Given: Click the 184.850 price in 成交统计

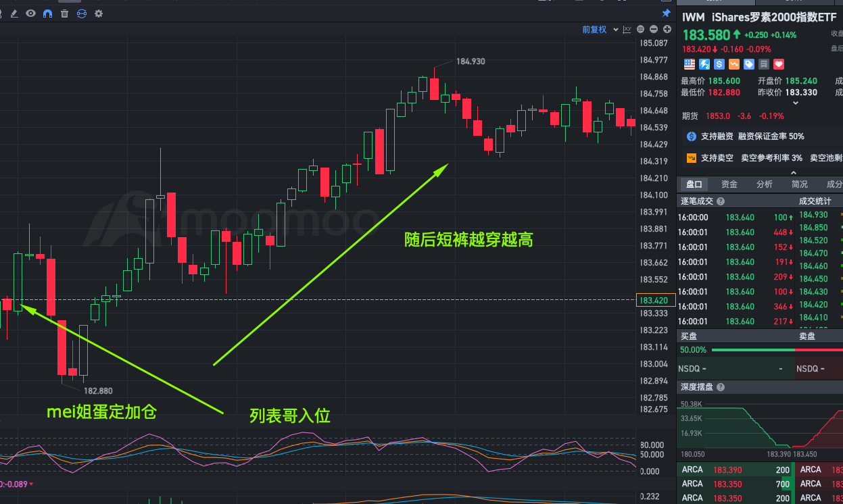Looking at the screenshot, I should 813,228.
